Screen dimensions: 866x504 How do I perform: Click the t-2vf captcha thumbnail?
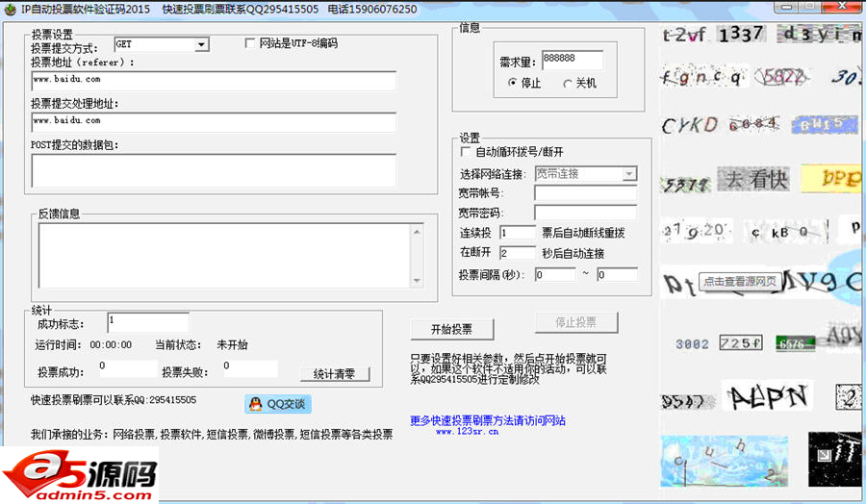pos(684,36)
